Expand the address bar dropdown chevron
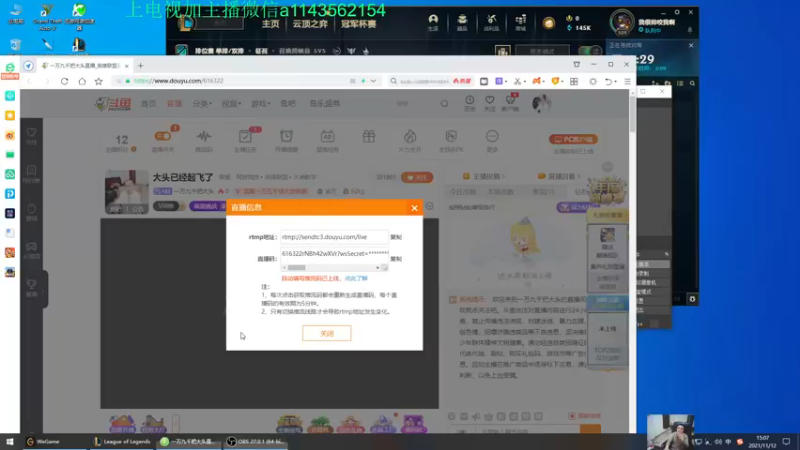This screenshot has height=450, width=800. 373,81
